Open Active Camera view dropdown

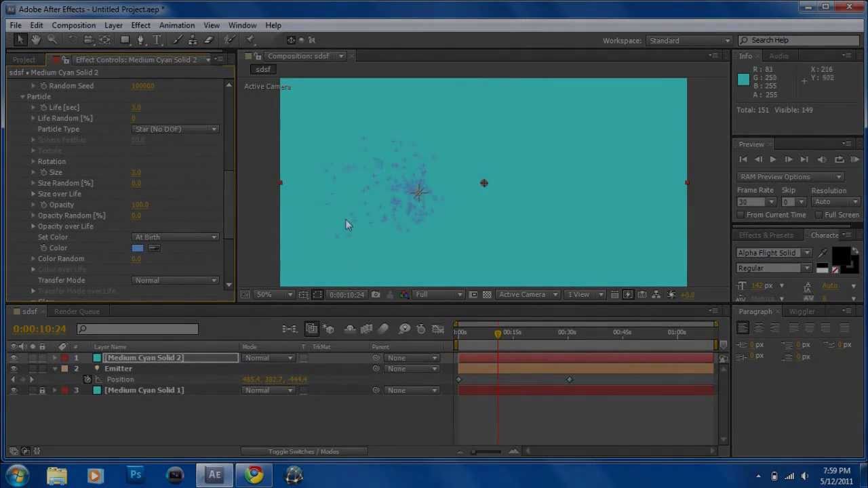point(528,295)
